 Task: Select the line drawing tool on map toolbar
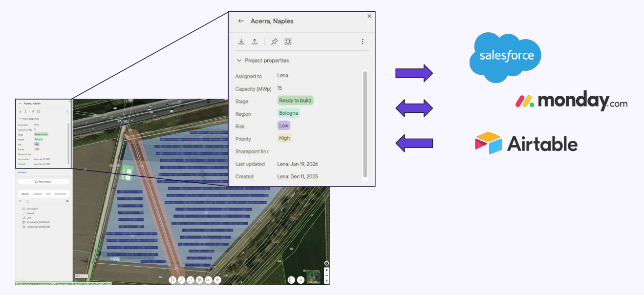[181, 280]
